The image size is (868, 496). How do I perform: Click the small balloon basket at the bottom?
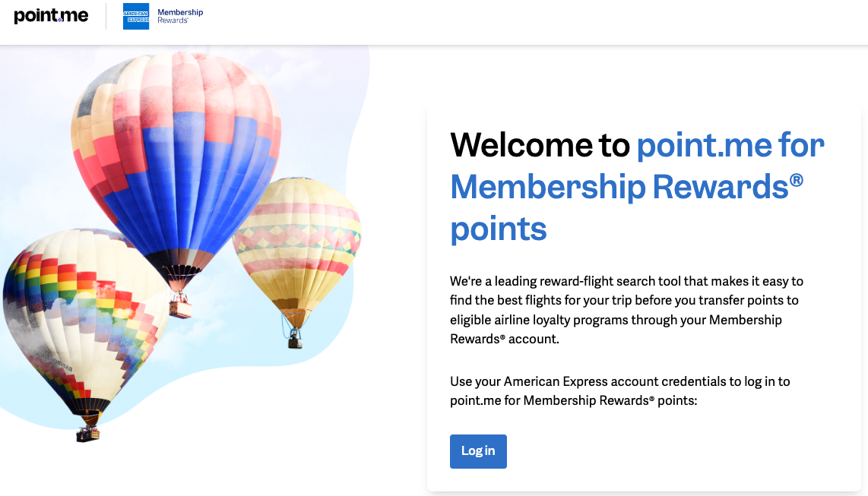87,434
